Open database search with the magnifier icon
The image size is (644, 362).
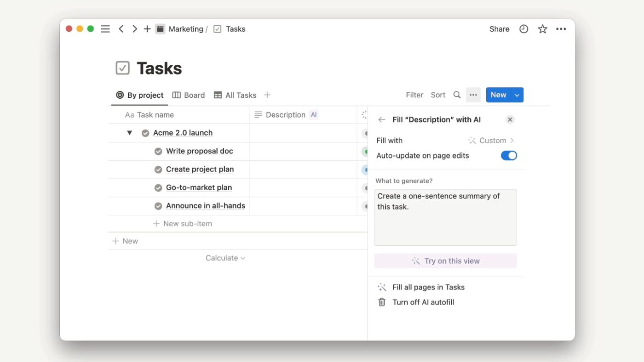(x=457, y=95)
